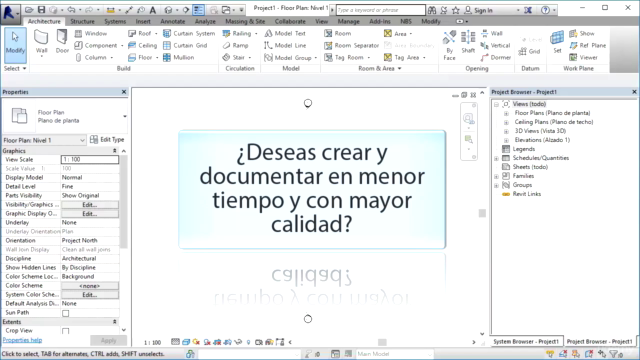Select Legends in Project Browser
Image resolution: width=640 pixels, height=360 pixels.
pos(524,149)
